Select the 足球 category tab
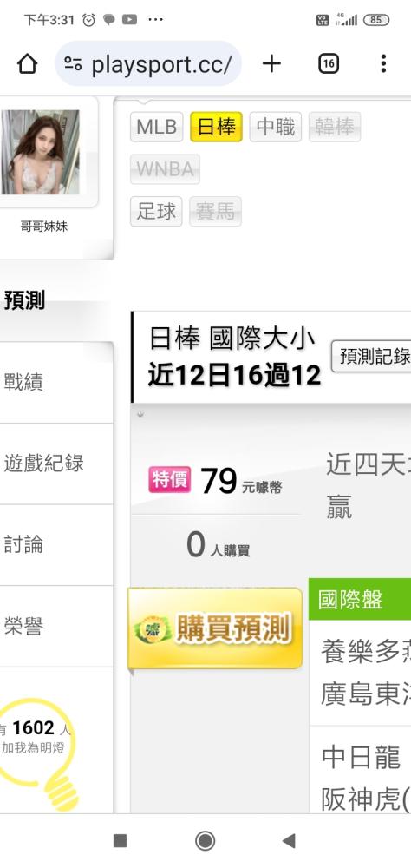The image size is (411, 868). coord(156,212)
